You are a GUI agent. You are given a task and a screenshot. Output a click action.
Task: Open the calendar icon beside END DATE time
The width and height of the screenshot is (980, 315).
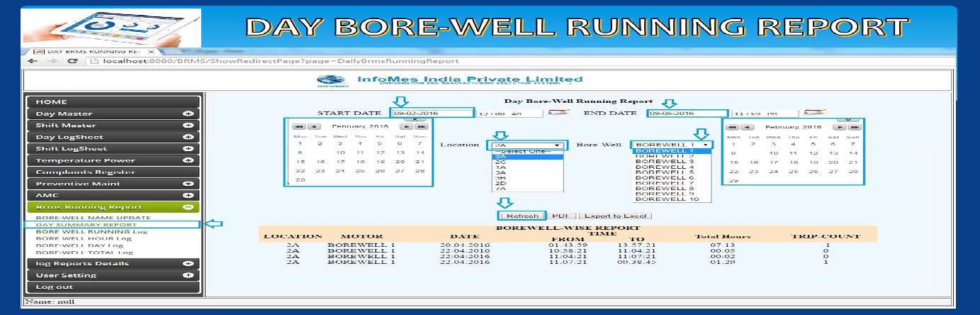click(815, 113)
